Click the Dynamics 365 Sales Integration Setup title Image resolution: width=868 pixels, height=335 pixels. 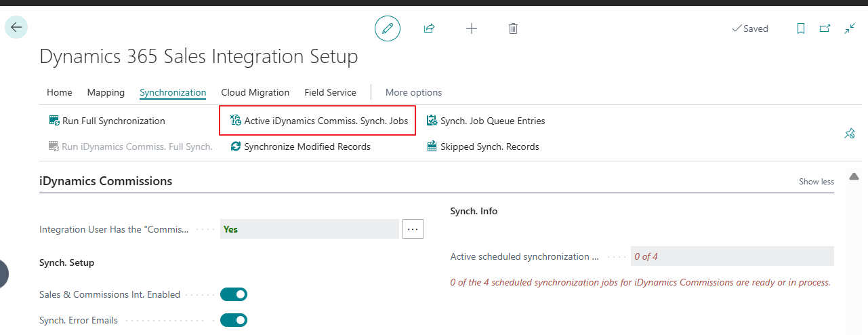coord(199,56)
